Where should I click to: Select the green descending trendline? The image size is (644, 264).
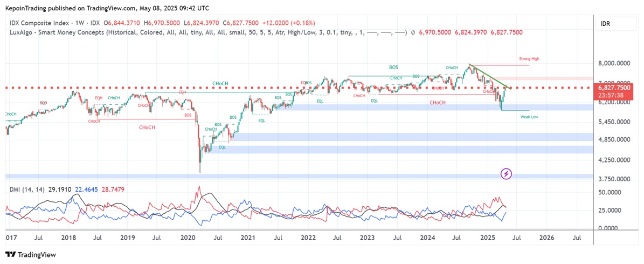click(x=488, y=75)
